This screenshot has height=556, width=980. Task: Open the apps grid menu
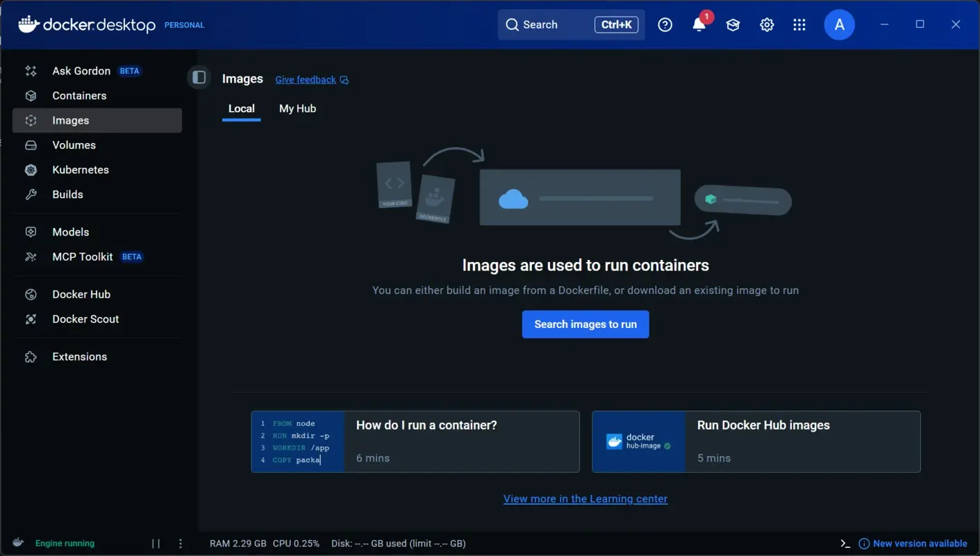(799, 24)
